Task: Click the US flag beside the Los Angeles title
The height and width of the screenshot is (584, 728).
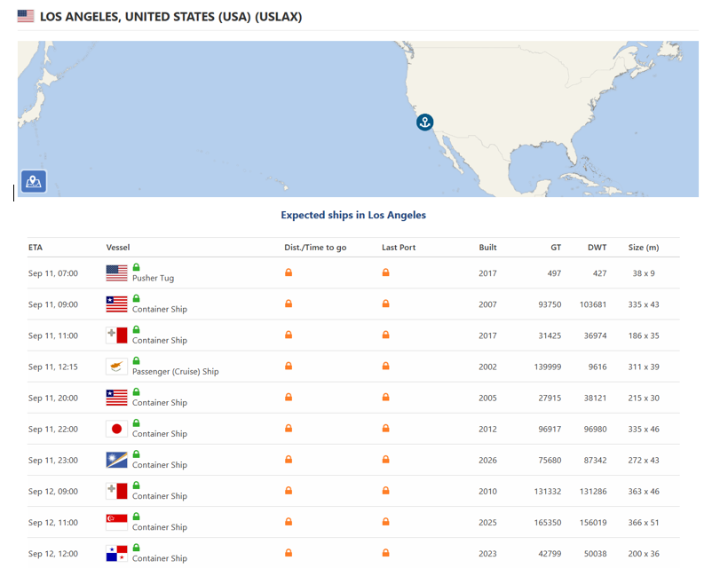Action: click(26, 16)
